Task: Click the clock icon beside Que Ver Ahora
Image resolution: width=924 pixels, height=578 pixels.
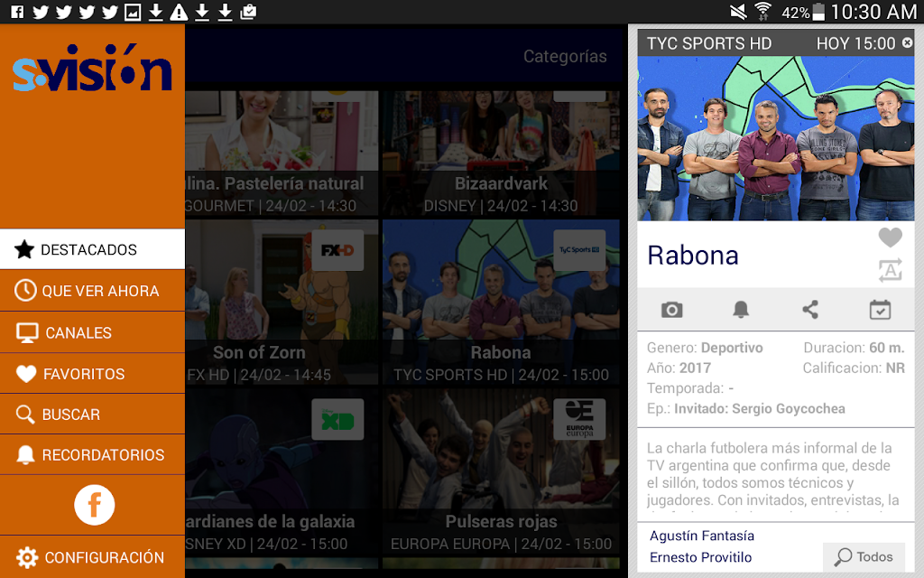Action: [25, 290]
